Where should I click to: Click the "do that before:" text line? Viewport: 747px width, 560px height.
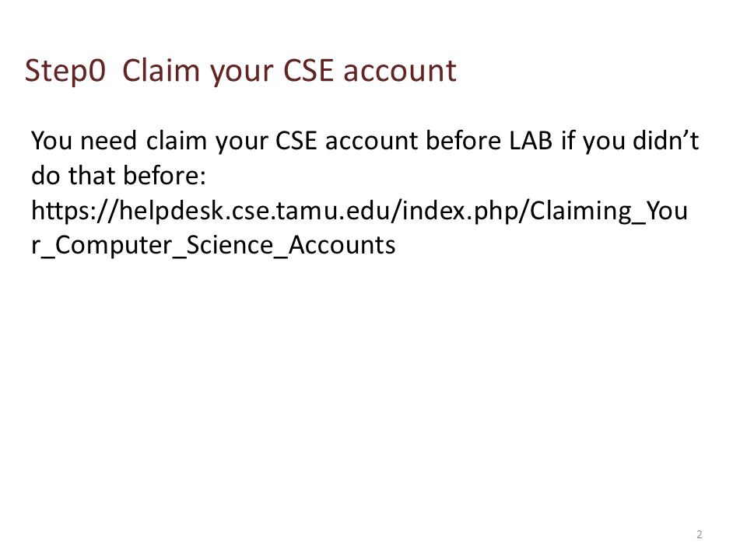click(x=118, y=175)
